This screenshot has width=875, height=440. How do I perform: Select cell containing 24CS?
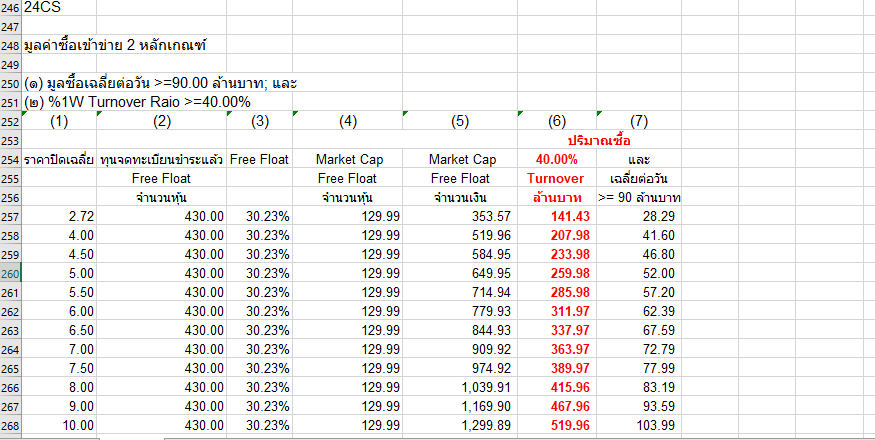[x=59, y=7]
